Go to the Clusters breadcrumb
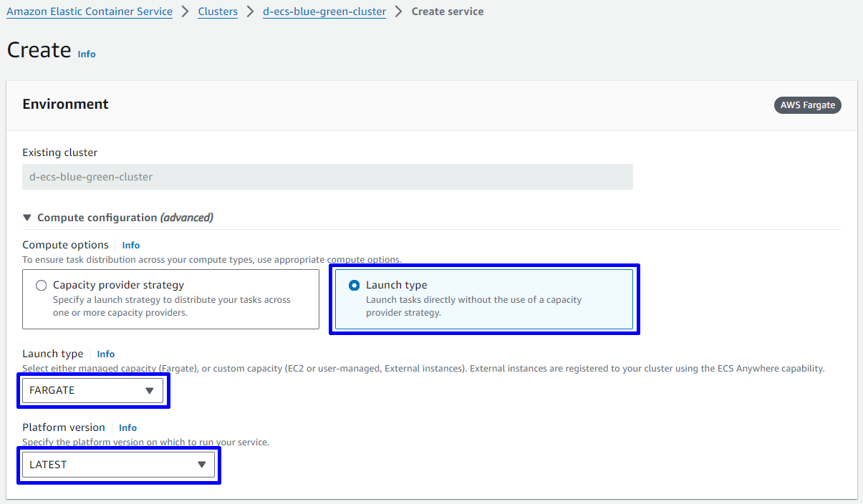Screen dimensions: 863x504 [218, 11]
